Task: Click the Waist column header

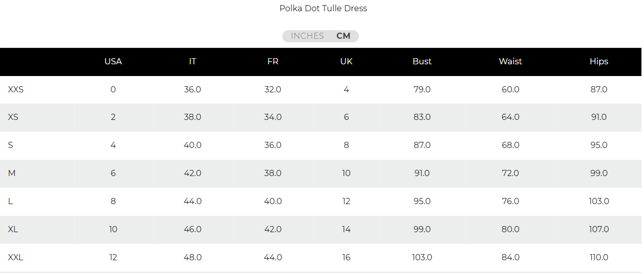Action: point(510,61)
